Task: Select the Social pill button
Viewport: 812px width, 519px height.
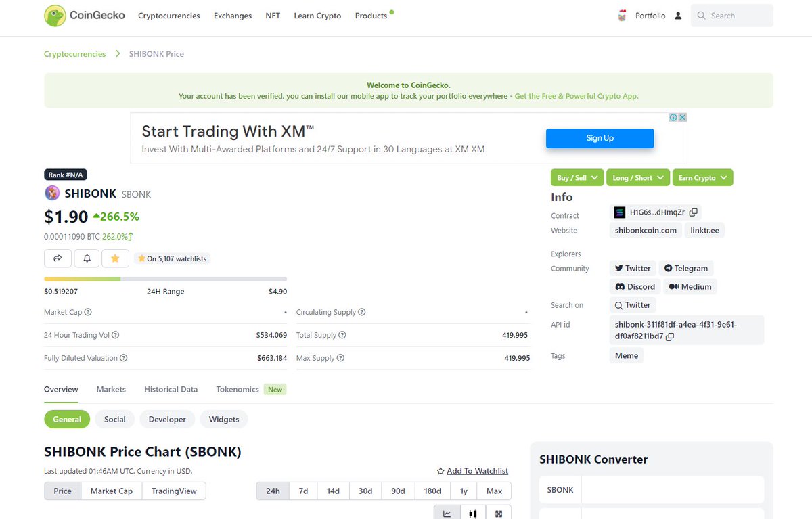Action: [115, 420]
